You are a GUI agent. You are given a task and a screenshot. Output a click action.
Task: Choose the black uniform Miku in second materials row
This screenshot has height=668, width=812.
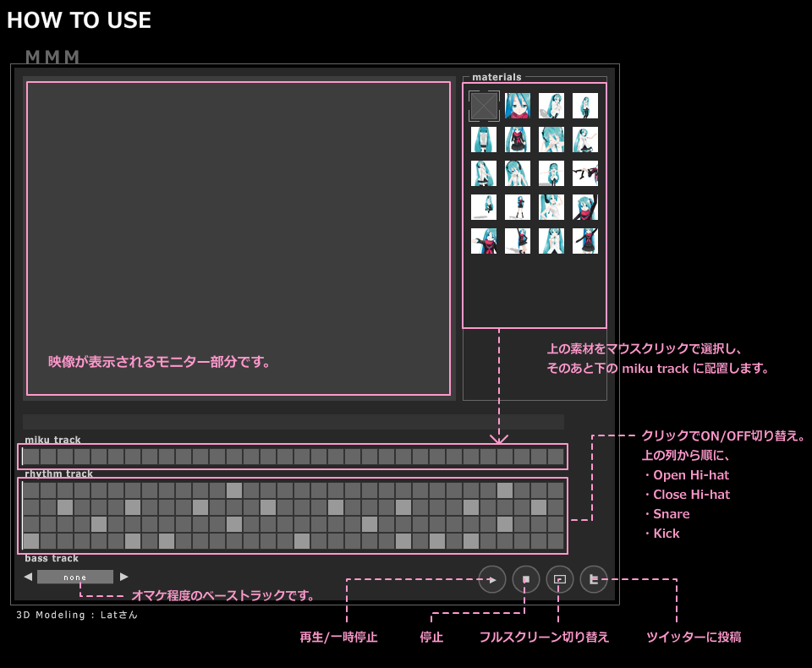point(518,140)
